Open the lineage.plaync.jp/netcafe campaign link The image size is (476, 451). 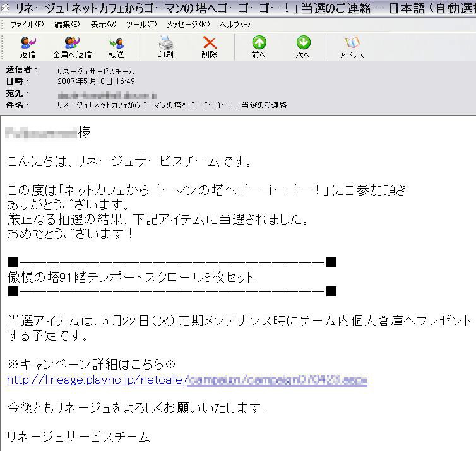point(187,380)
